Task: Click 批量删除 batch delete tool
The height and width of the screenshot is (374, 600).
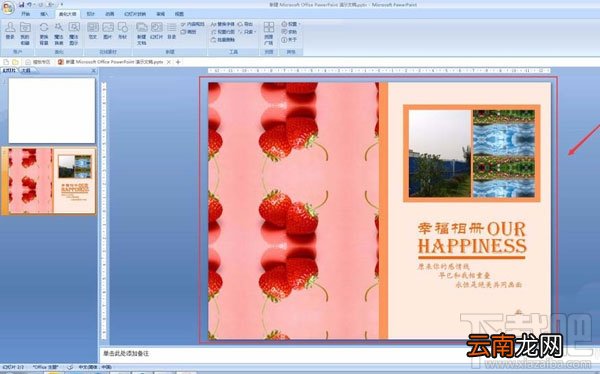Action: click(x=223, y=39)
